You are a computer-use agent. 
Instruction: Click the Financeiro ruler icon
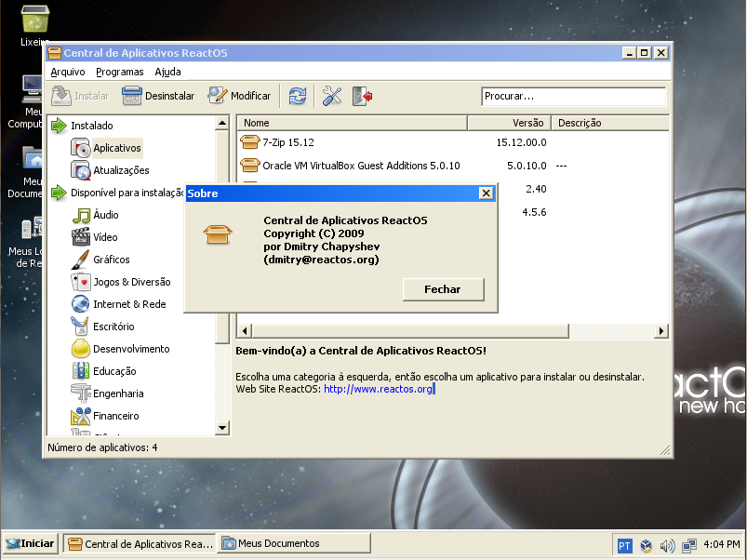[x=81, y=416]
